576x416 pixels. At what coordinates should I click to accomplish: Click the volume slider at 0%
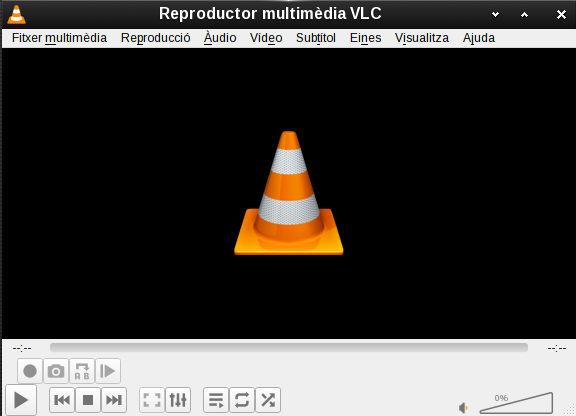point(516,403)
